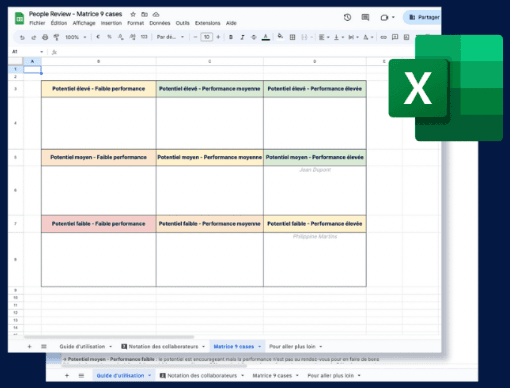Open the Aide menu
Viewport: 510px width, 388px height.
231,23
